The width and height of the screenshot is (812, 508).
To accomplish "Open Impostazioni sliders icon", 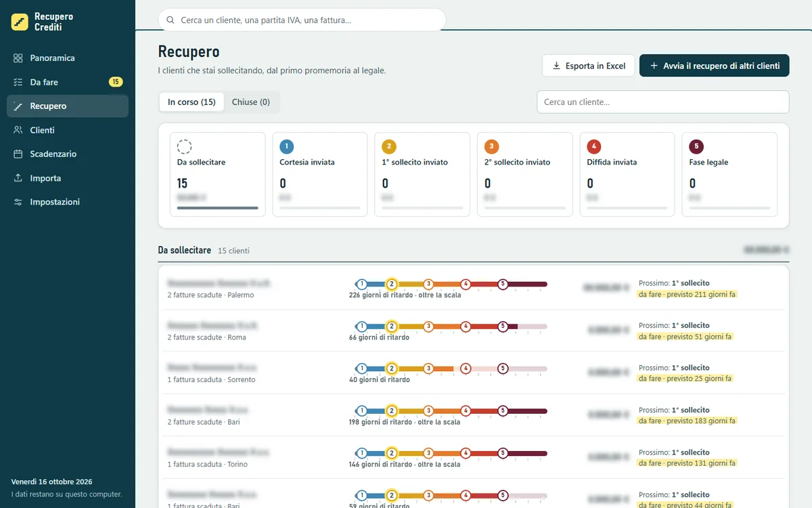I will (x=18, y=202).
